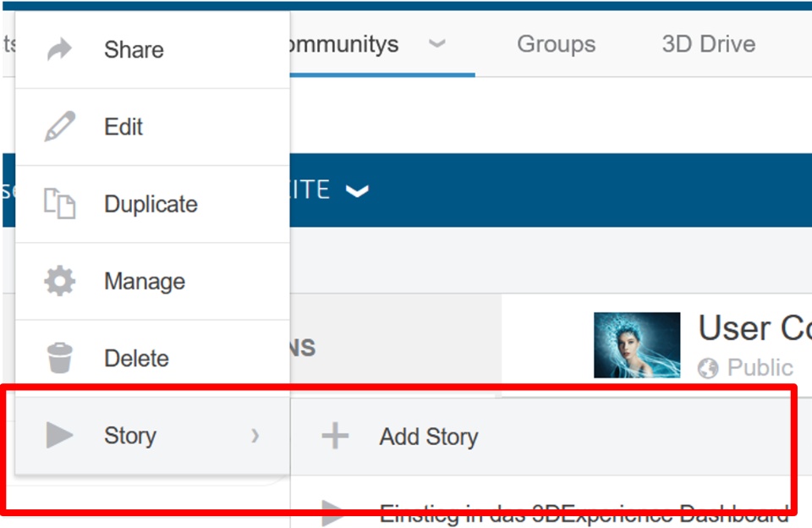Click the User Community avatar thumbnail
Screen dimensions: 812x528
pos(637,344)
